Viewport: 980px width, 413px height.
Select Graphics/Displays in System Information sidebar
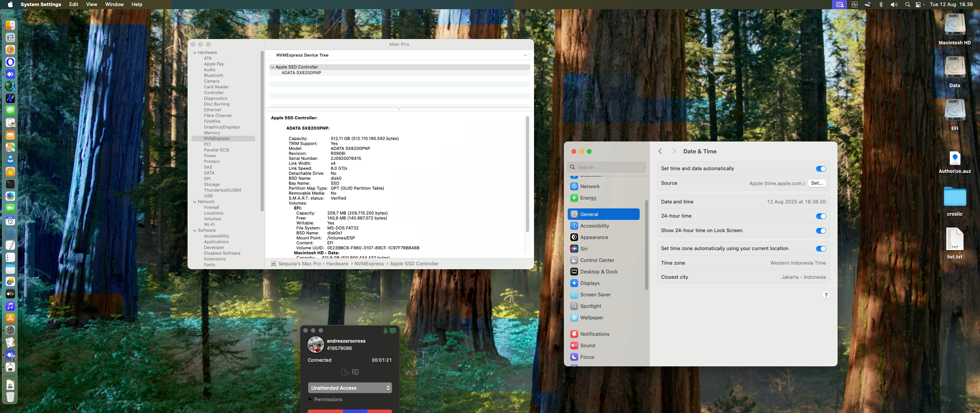click(222, 127)
